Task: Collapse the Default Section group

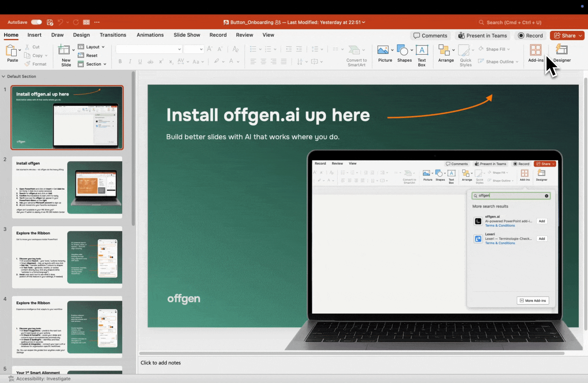Action: tap(4, 76)
